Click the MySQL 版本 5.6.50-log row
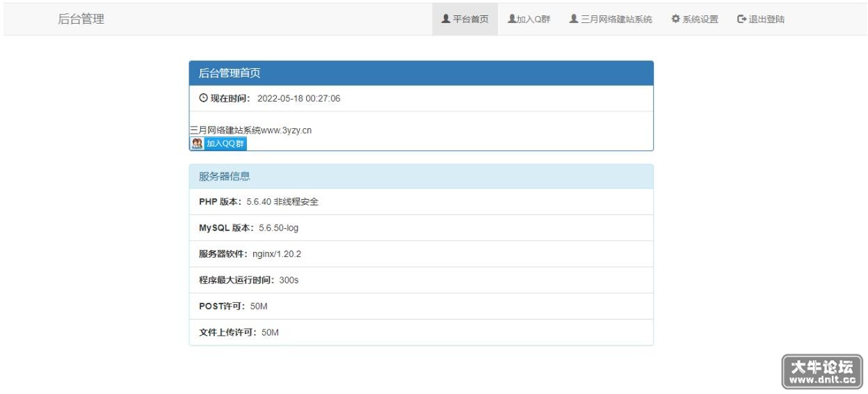 [421, 228]
